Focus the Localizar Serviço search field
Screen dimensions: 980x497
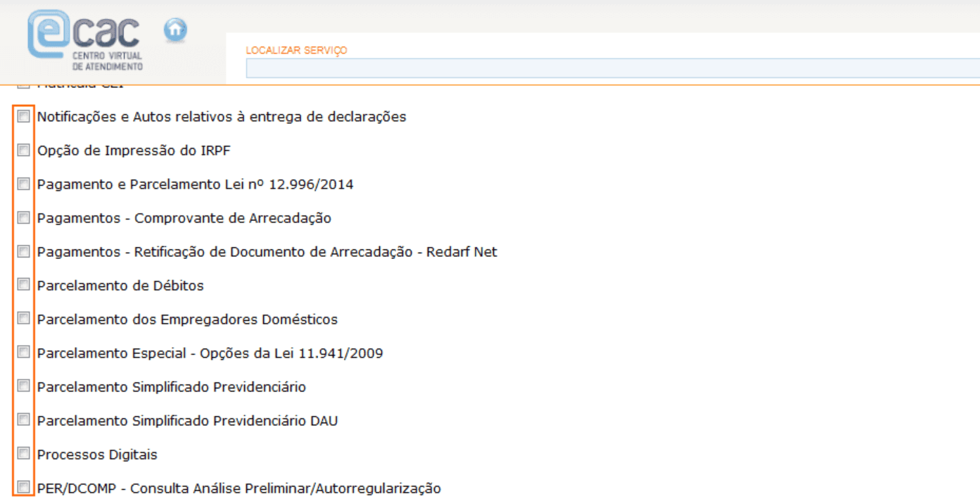pyautogui.click(x=613, y=68)
